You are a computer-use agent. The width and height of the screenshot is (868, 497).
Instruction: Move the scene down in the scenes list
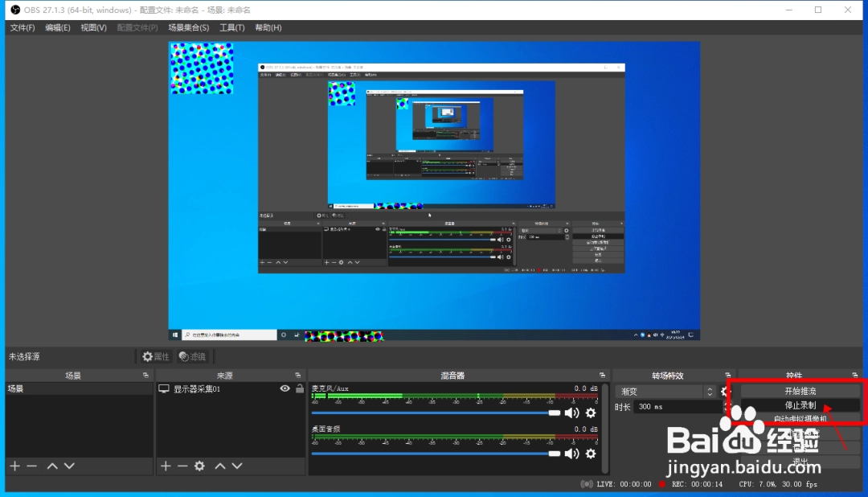tap(69, 466)
